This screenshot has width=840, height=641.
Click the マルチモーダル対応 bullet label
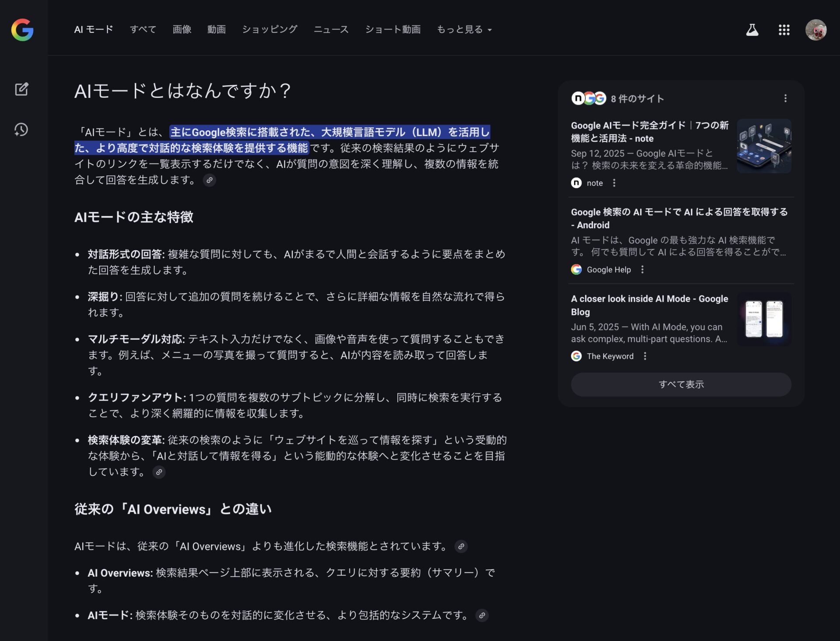tap(136, 339)
